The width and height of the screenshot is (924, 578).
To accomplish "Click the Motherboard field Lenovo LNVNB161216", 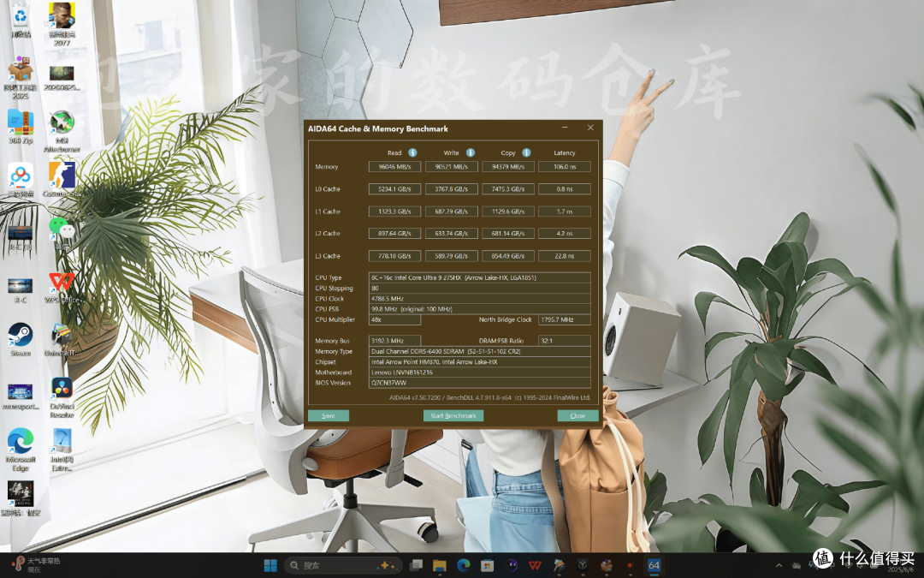I will pos(480,372).
